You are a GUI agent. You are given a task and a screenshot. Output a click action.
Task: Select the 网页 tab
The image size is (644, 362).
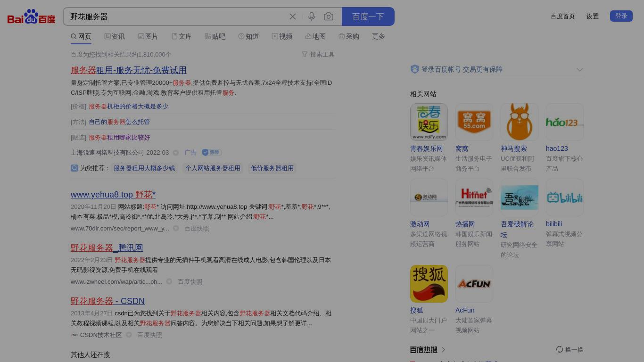click(81, 36)
